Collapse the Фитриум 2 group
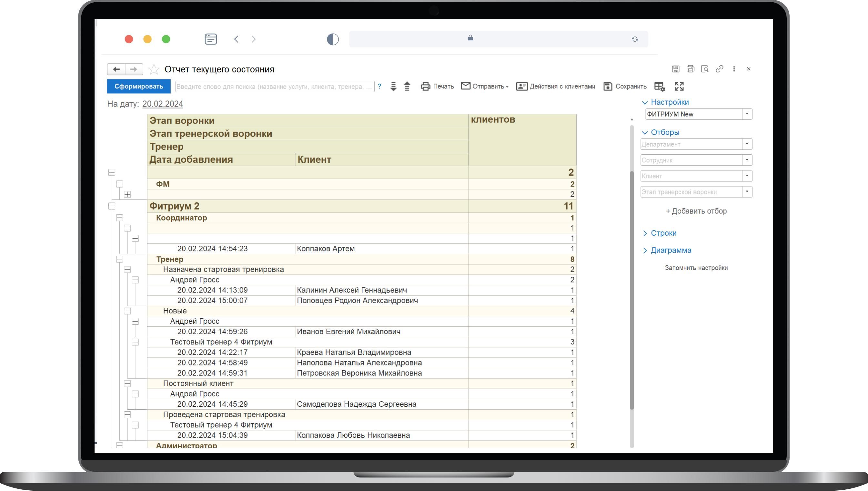Screen dimensions: 868x491 [x=112, y=206]
